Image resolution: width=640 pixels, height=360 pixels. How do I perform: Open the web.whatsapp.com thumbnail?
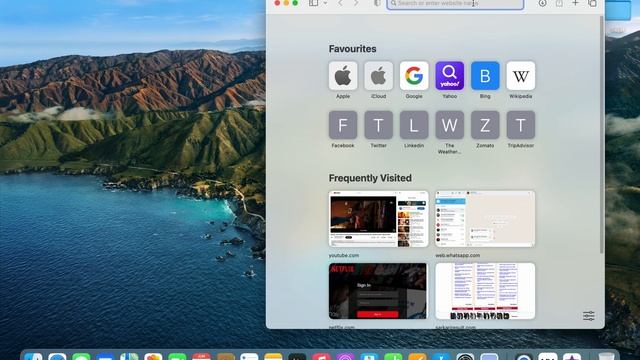pyautogui.click(x=485, y=219)
